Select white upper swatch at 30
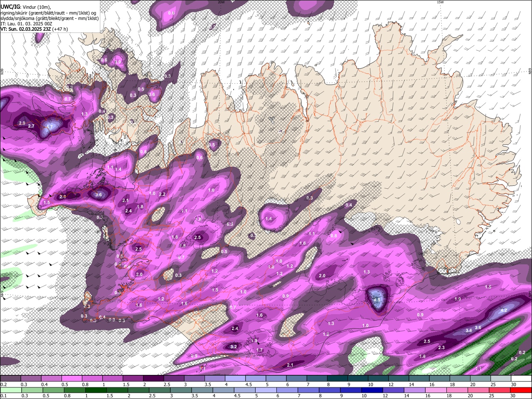Viewport: 532px width, 399px height. pos(522,379)
